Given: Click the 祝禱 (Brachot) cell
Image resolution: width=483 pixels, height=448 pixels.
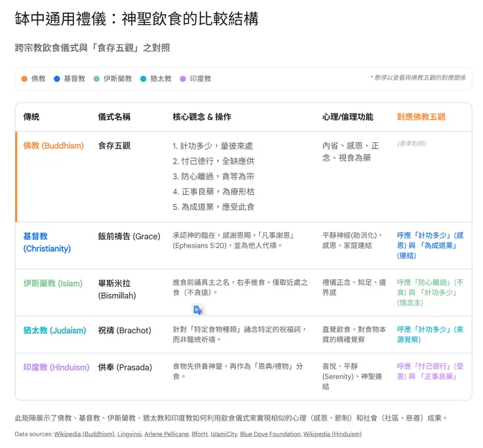Looking at the screenshot, I should (125, 331).
